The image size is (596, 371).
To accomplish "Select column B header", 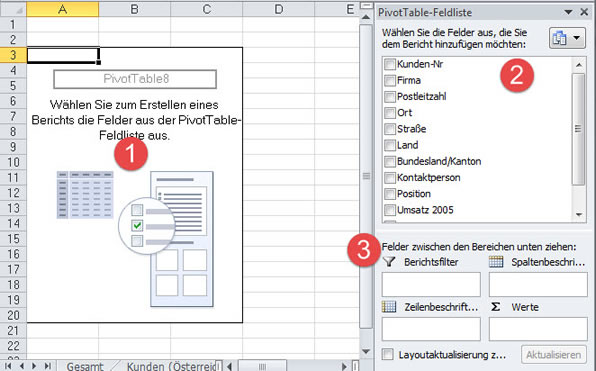I will pyautogui.click(x=135, y=9).
